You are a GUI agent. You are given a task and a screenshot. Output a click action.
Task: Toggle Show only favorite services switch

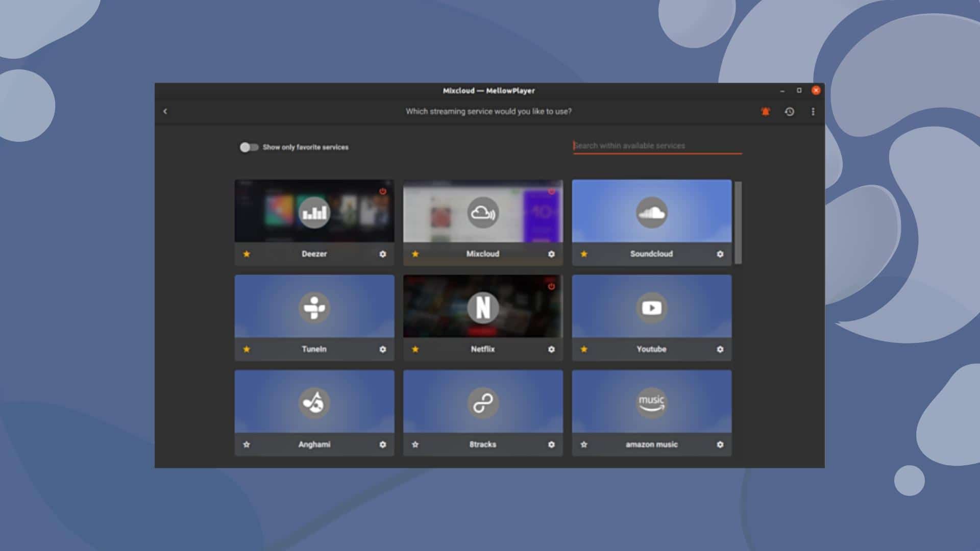tap(249, 147)
